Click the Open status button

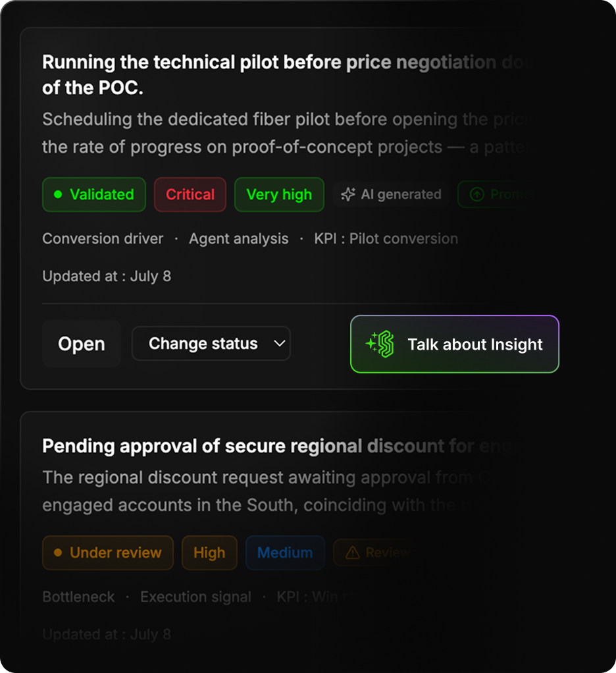tap(82, 343)
